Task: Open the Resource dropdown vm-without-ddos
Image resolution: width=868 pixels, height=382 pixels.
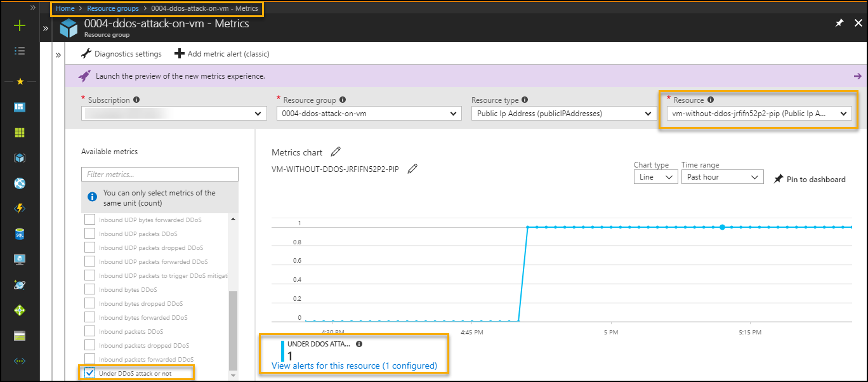Action: pyautogui.click(x=759, y=114)
